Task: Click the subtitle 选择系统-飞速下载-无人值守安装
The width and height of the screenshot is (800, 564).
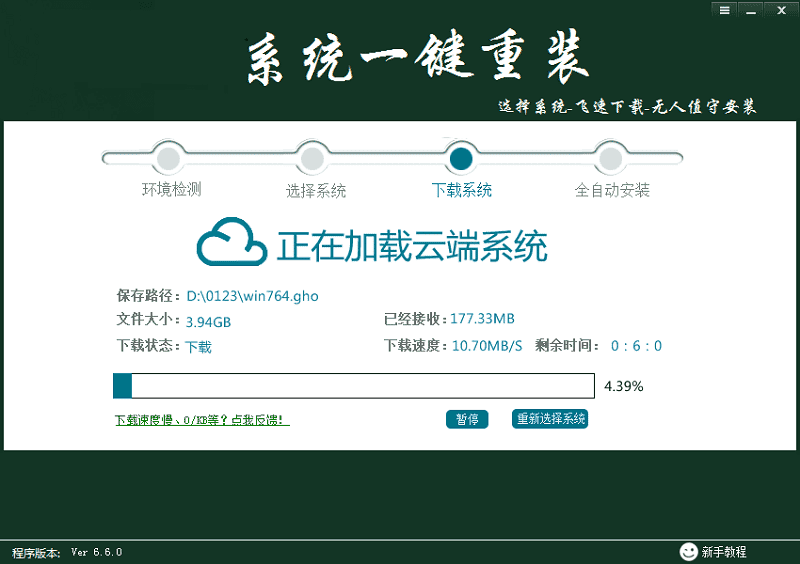Action: pyautogui.click(x=627, y=107)
